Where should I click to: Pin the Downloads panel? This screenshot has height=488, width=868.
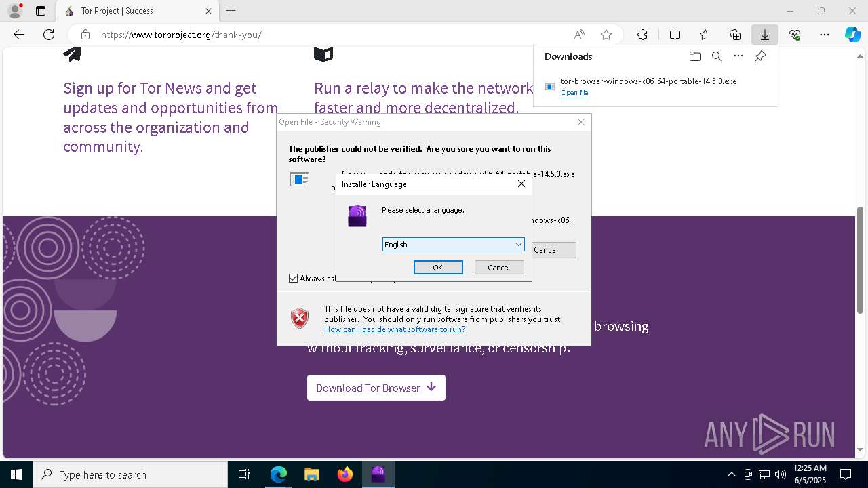pyautogui.click(x=761, y=56)
